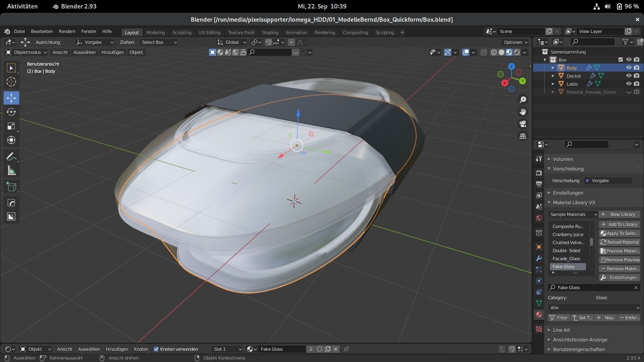The height and width of the screenshot is (362, 644).
Task: Open the Material properties tab icon
Action: click(x=539, y=315)
